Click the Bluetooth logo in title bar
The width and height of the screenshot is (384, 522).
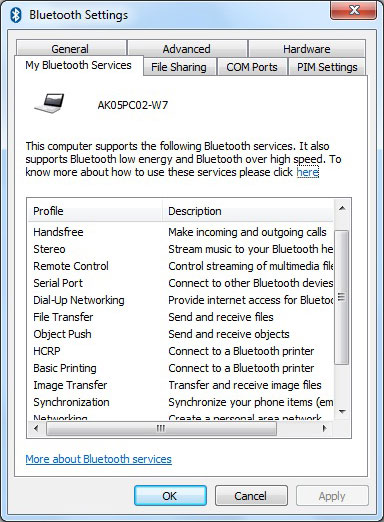click(16, 15)
